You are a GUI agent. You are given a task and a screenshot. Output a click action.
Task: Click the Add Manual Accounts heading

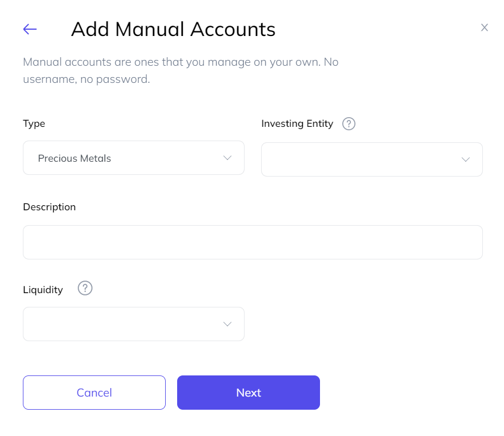(173, 29)
